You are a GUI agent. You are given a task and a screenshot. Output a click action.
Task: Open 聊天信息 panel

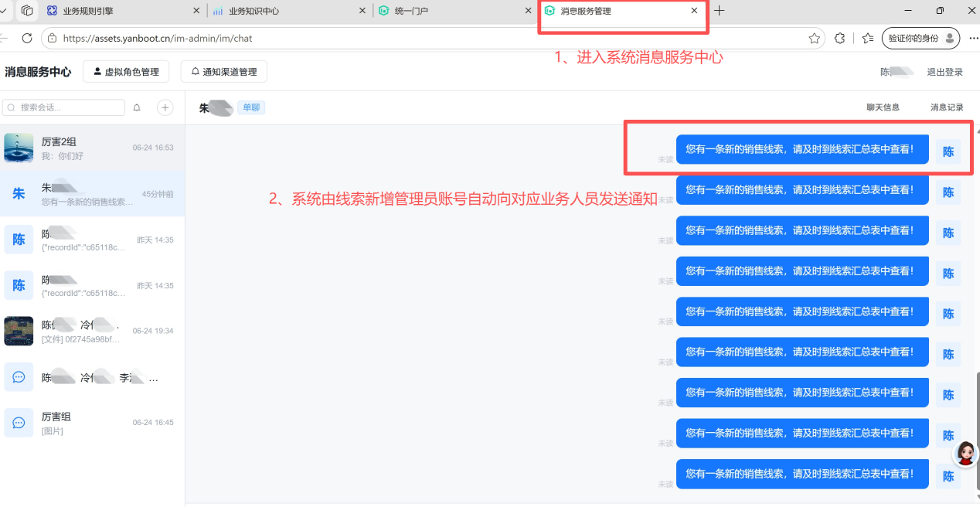pos(883,107)
